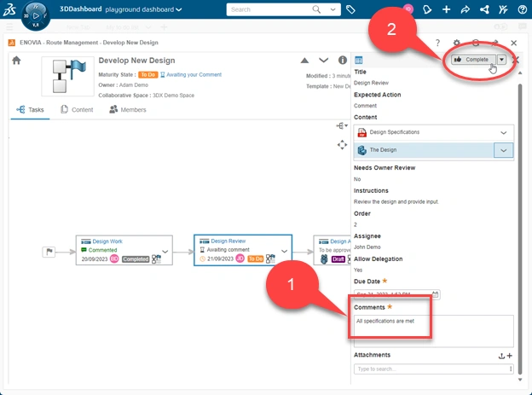
Task: Open the user profile avatar
Action: pos(408,9)
